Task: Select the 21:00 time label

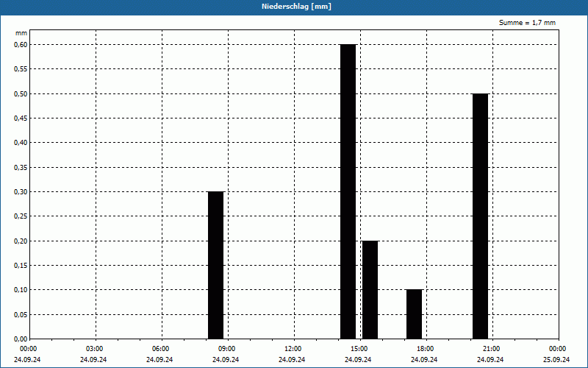Action: pyautogui.click(x=491, y=349)
